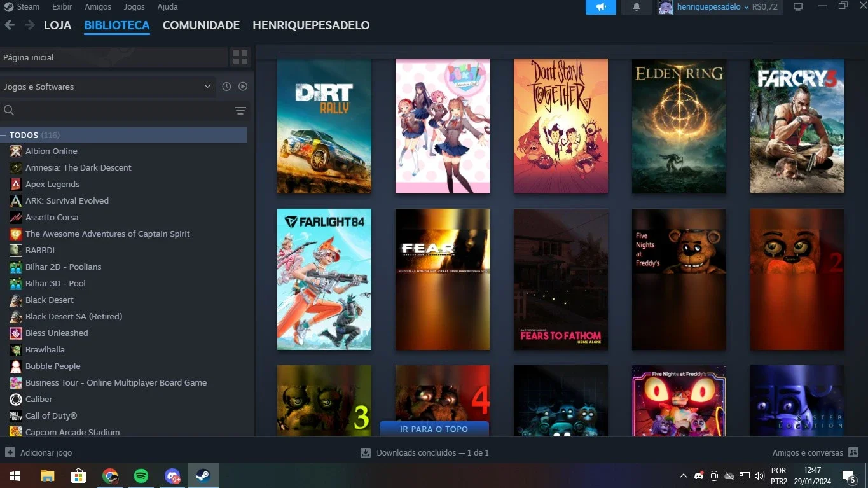
Task: Click the Bless Unleashed icon
Action: click(x=16, y=333)
